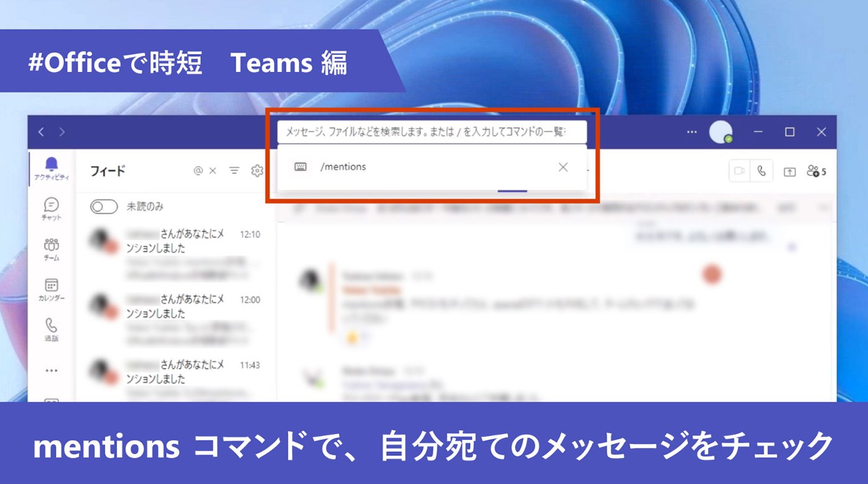
Task: Start an audio call
Action: 761,172
